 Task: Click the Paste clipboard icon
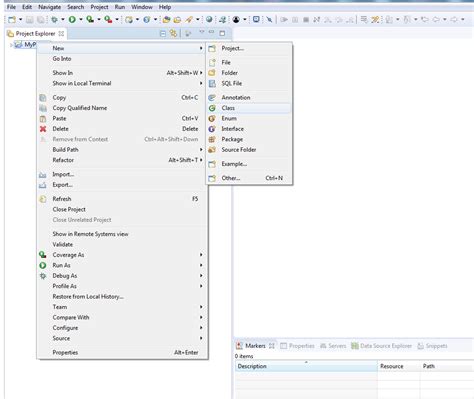tap(43, 118)
